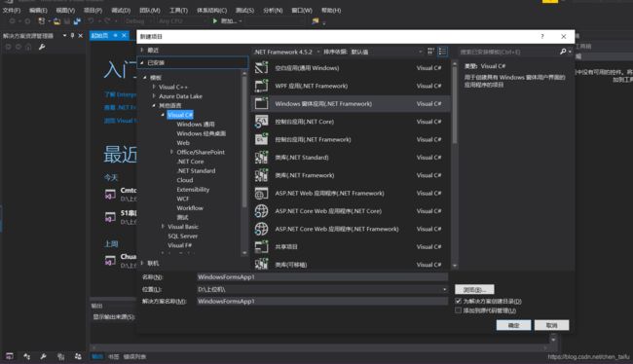Select Windows 窗体应用(.NET Framework) template icon
633x364 pixels.
click(261, 104)
